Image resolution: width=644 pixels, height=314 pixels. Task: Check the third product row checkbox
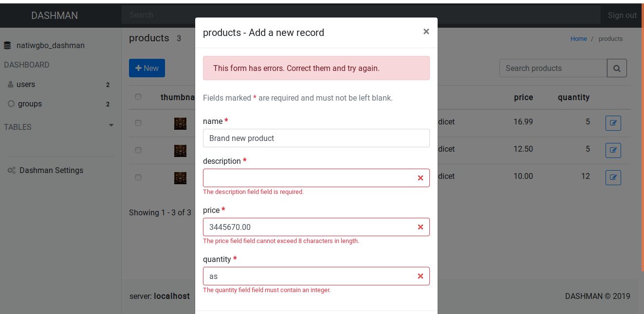(138, 177)
